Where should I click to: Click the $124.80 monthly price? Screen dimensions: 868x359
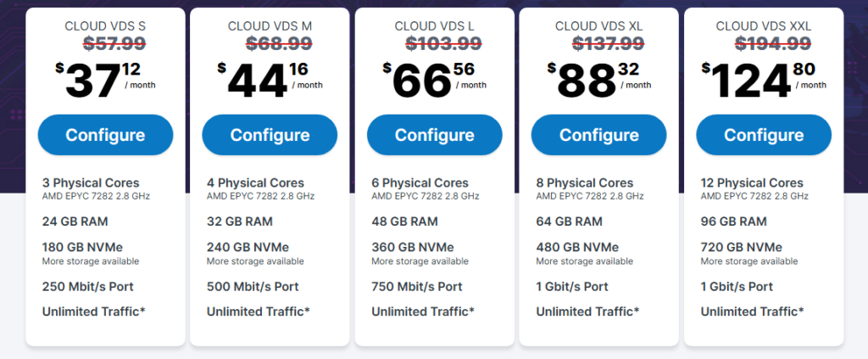pos(763,80)
